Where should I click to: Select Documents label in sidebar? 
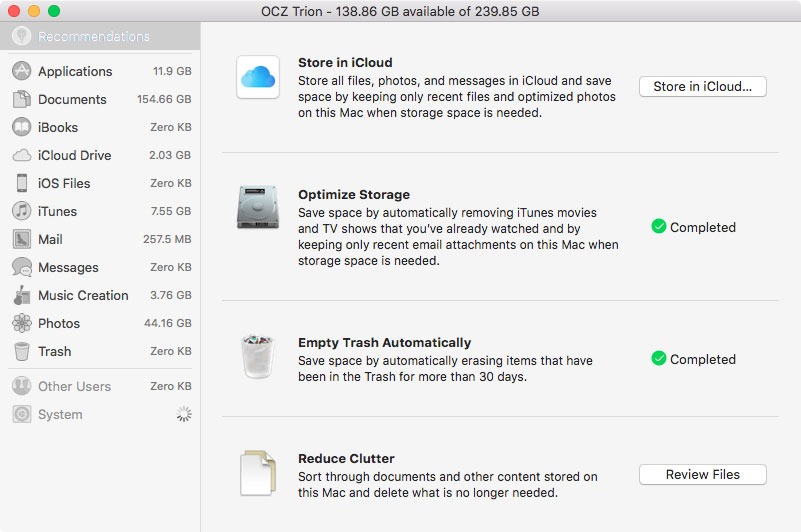pyautogui.click(x=72, y=99)
